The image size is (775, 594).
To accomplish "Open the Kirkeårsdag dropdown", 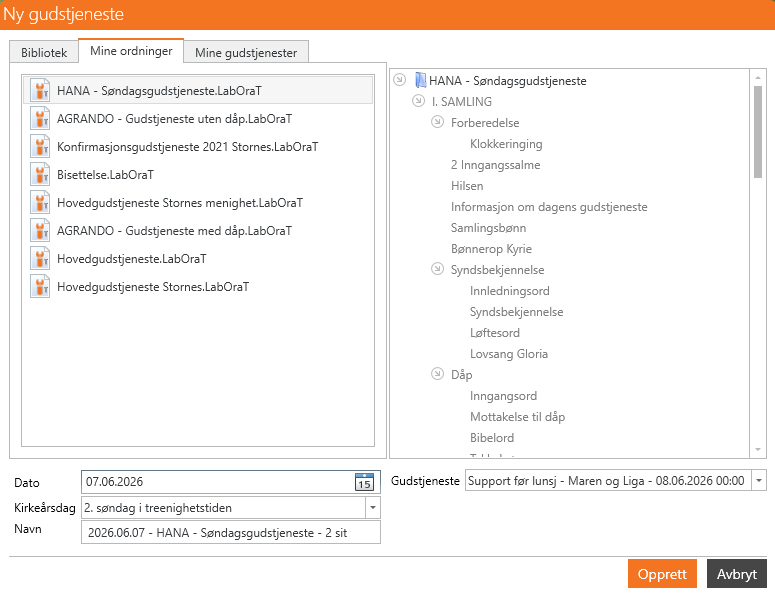I will click(x=373, y=508).
